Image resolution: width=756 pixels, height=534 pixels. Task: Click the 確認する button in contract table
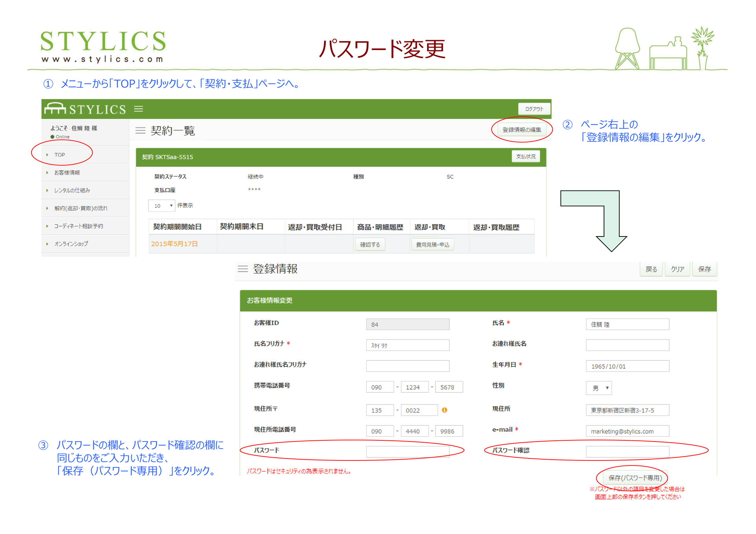click(x=370, y=244)
